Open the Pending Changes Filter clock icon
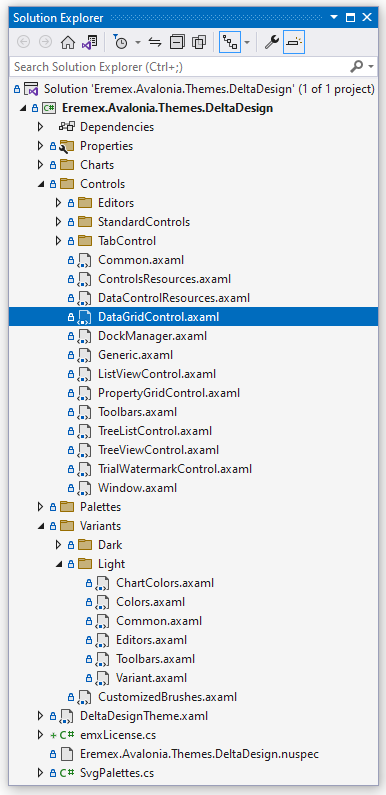The height and width of the screenshot is (795, 386). 120,43
